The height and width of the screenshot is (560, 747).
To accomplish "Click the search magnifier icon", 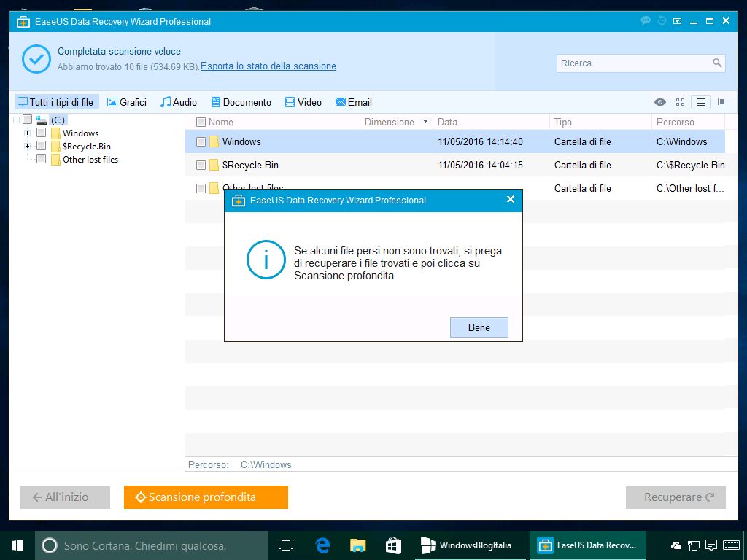I will pos(717,63).
